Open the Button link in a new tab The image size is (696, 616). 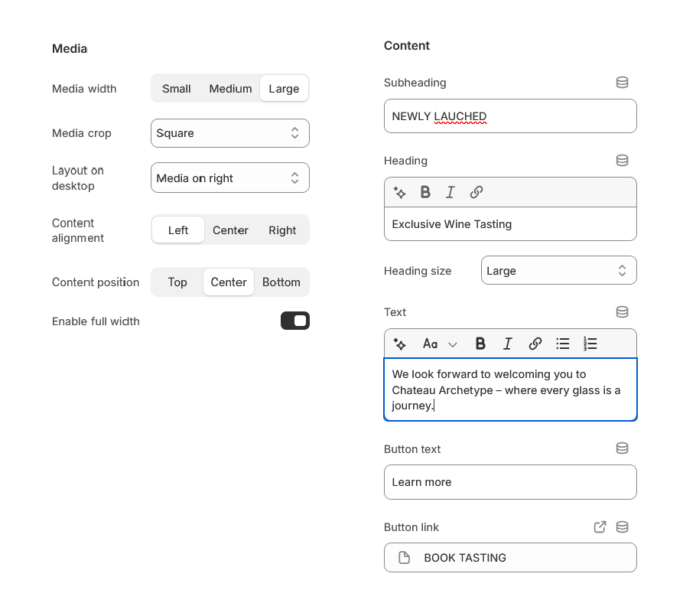(x=600, y=526)
